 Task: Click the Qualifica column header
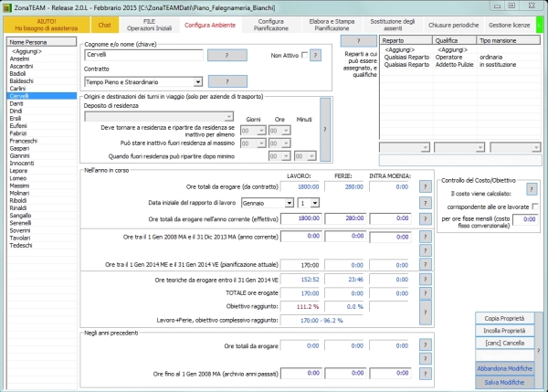click(x=454, y=40)
